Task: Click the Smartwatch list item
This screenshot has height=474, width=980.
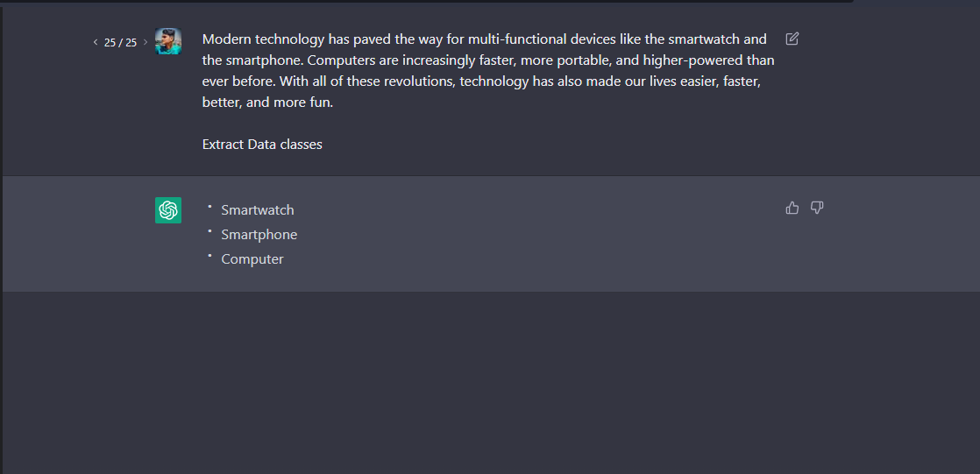Action: coord(257,210)
